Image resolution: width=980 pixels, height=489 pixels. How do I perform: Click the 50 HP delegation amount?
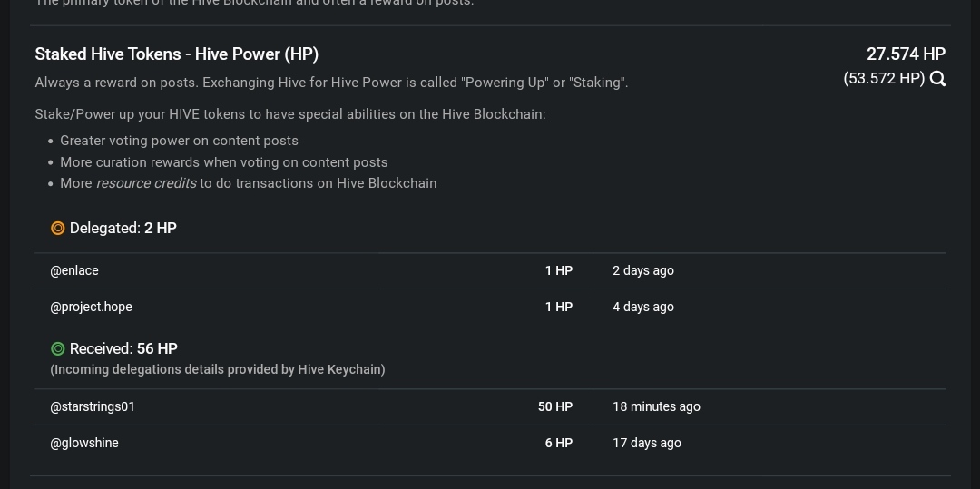555,406
